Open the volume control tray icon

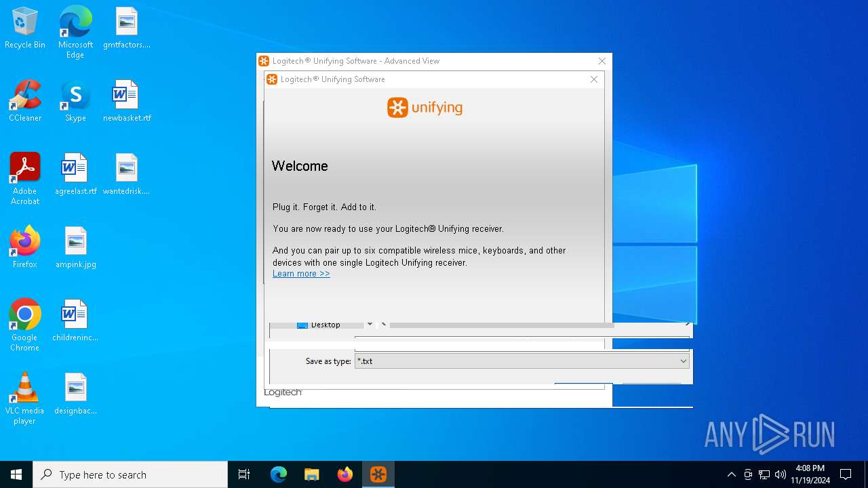point(781,474)
